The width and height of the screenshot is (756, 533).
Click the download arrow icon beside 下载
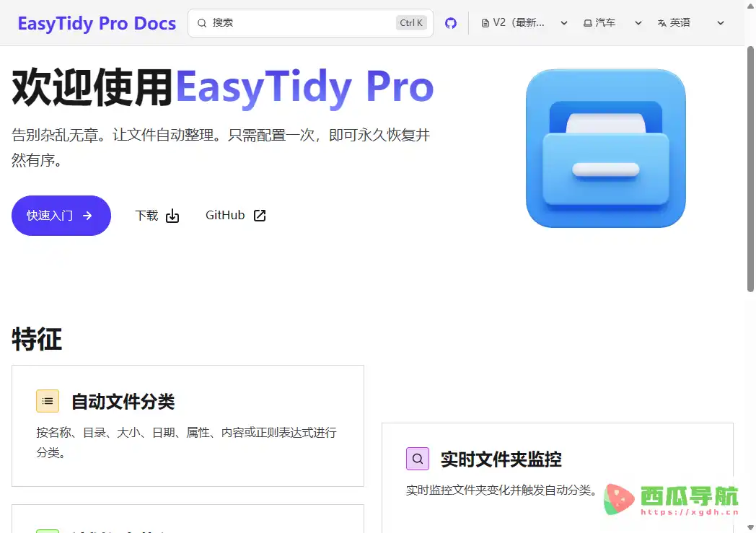click(x=172, y=216)
